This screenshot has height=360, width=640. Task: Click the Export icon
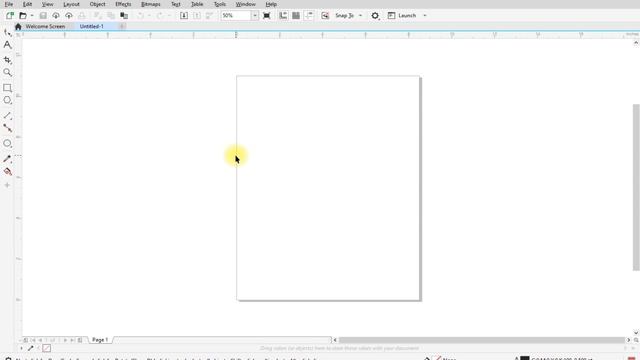click(x=197, y=16)
